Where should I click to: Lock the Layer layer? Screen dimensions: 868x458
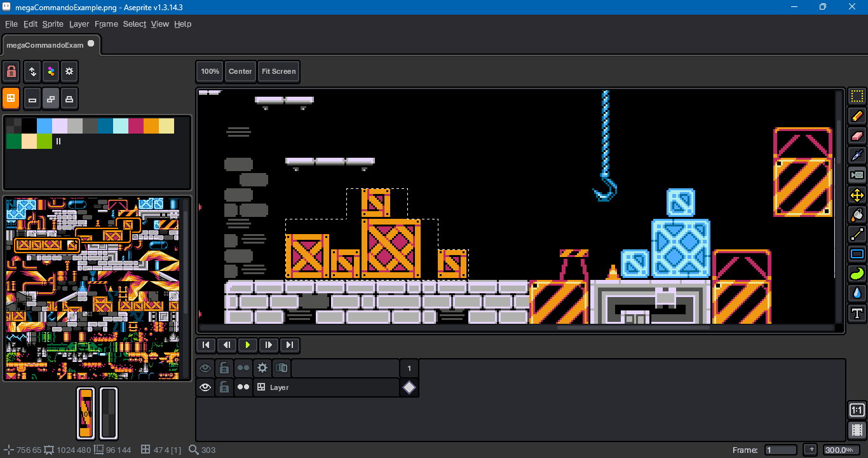tap(224, 387)
